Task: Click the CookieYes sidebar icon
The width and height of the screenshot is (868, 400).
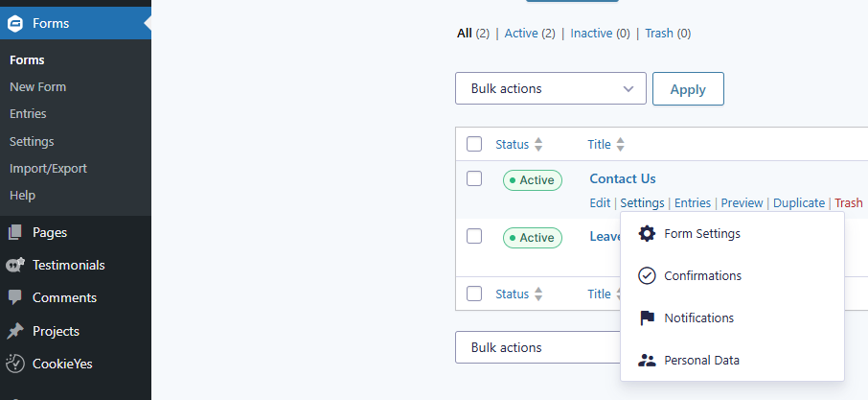Action: (15, 364)
